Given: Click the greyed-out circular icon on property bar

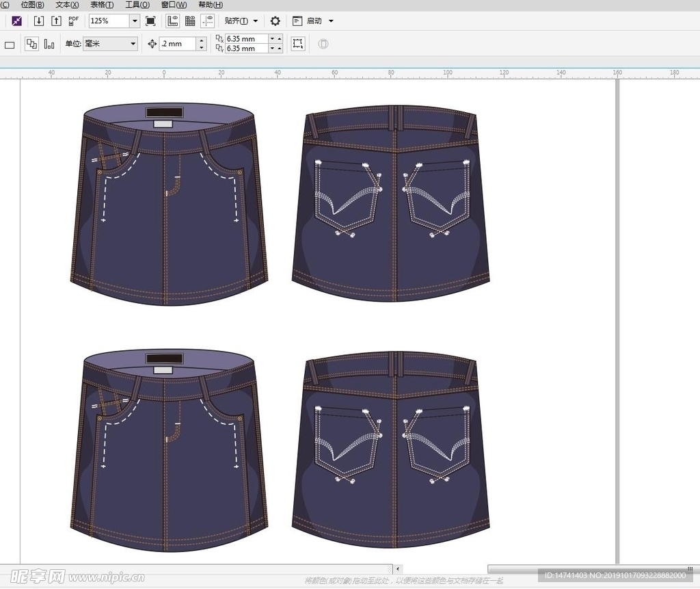Looking at the screenshot, I should click(323, 44).
